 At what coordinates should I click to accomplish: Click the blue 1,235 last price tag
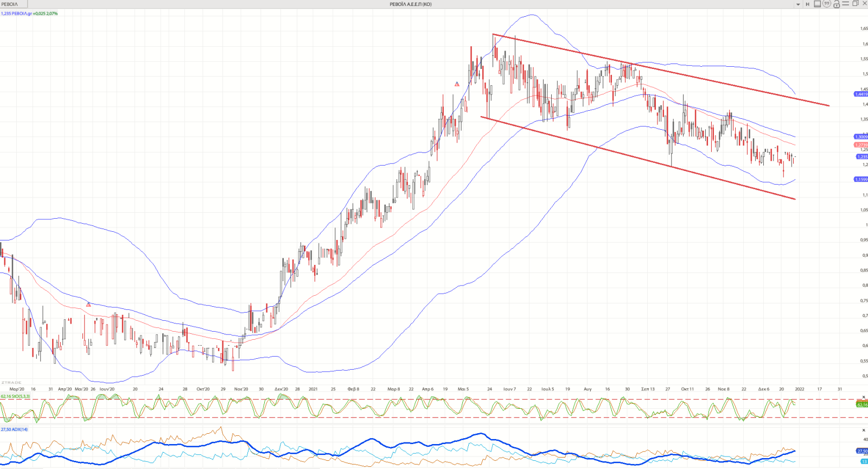861,157
